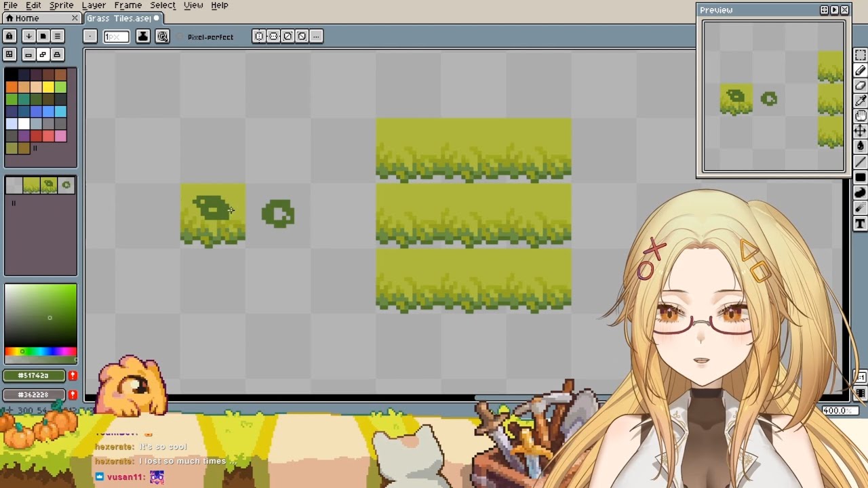Open the brush type selector
This screenshot has height=488, width=868.
pyautogui.click(x=90, y=36)
